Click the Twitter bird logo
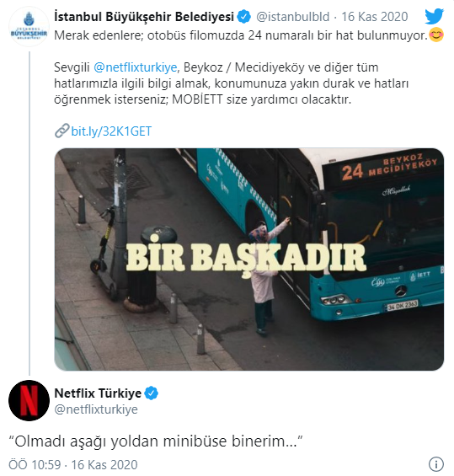The image size is (454, 476). coord(434,16)
